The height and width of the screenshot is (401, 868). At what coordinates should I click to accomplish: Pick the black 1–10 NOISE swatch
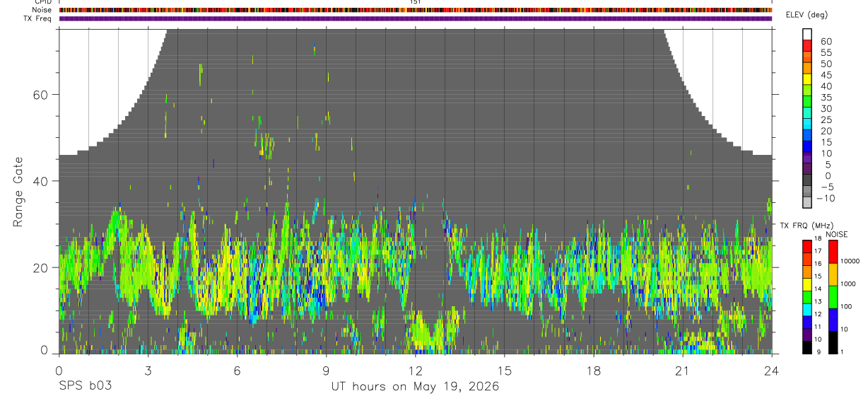pyautogui.click(x=833, y=342)
